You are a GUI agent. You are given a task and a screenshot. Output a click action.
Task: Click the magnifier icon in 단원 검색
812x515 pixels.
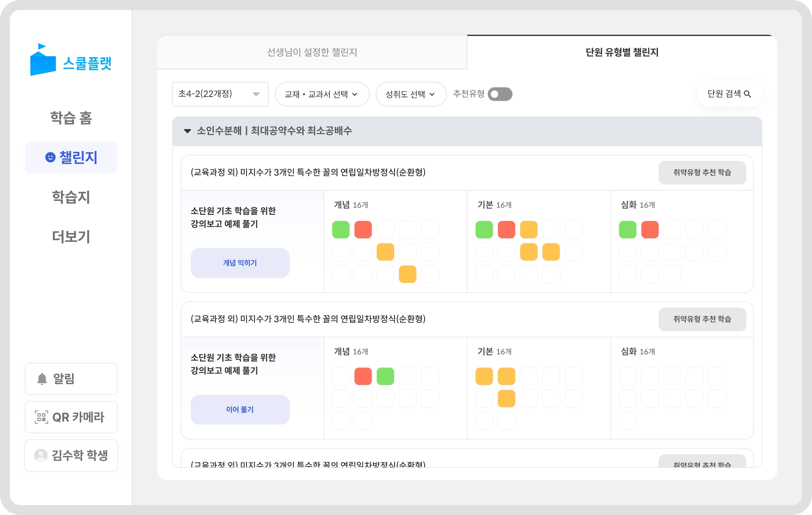(747, 94)
